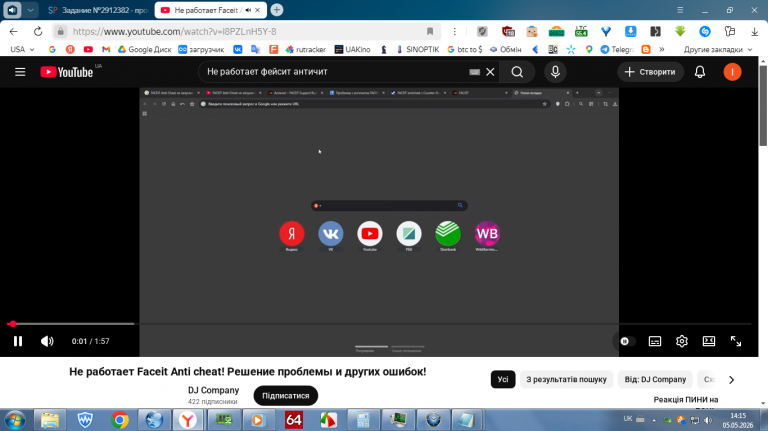The height and width of the screenshot is (431, 768).
Task: Select the Усі filter chip
Action: (x=503, y=380)
